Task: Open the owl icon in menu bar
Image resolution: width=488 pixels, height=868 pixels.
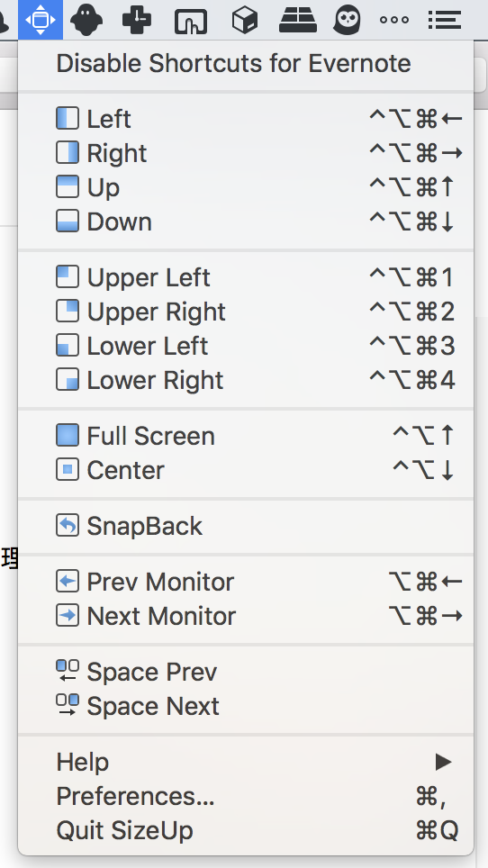Action: point(348,20)
